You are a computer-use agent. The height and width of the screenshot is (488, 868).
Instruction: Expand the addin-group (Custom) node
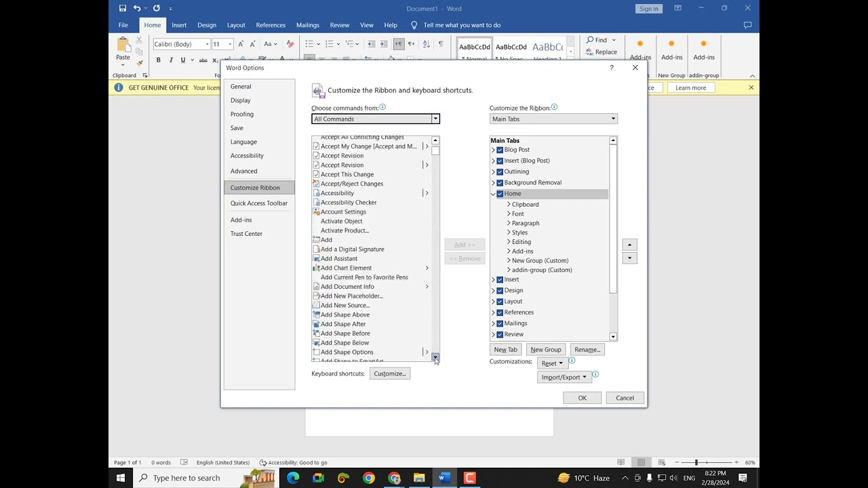coord(509,270)
